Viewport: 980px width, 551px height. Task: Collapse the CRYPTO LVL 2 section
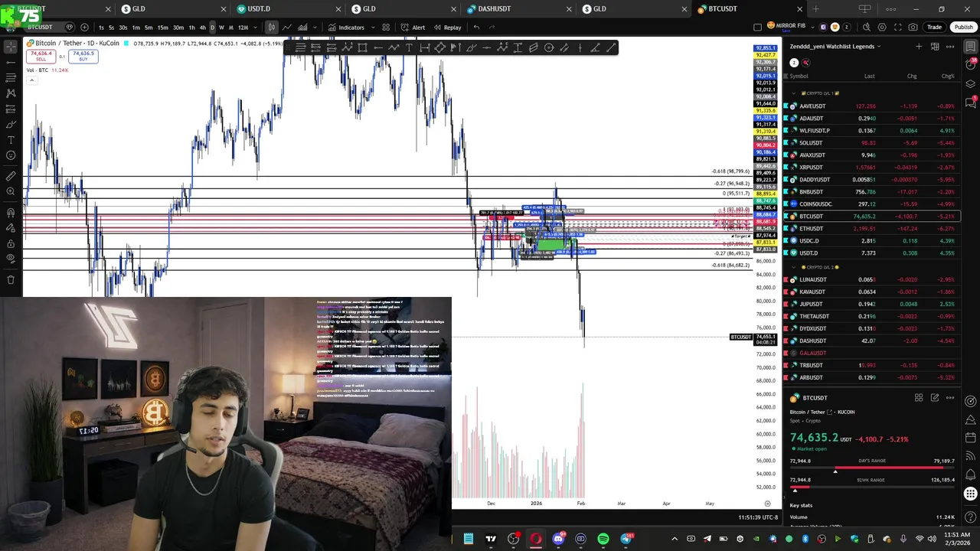pyautogui.click(x=794, y=267)
